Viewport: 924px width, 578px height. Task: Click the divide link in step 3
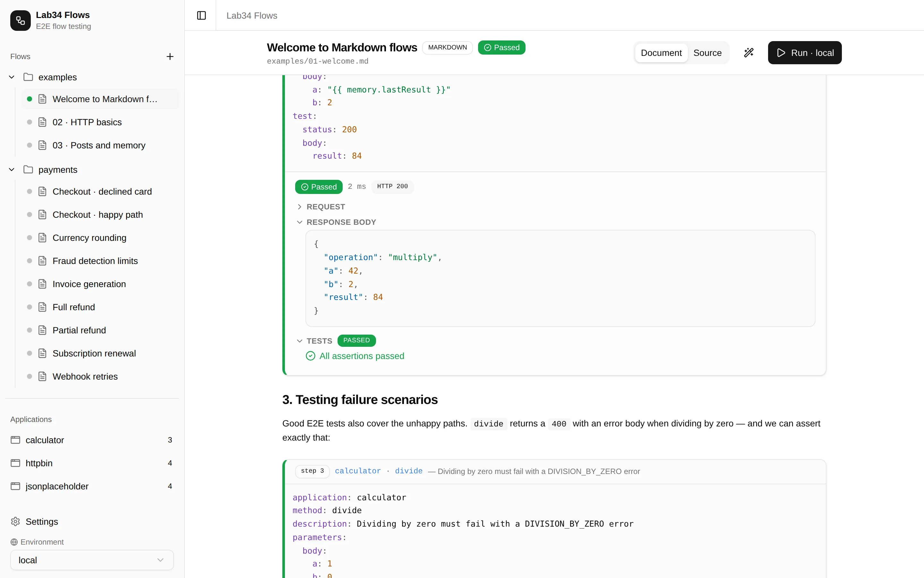[x=408, y=471]
